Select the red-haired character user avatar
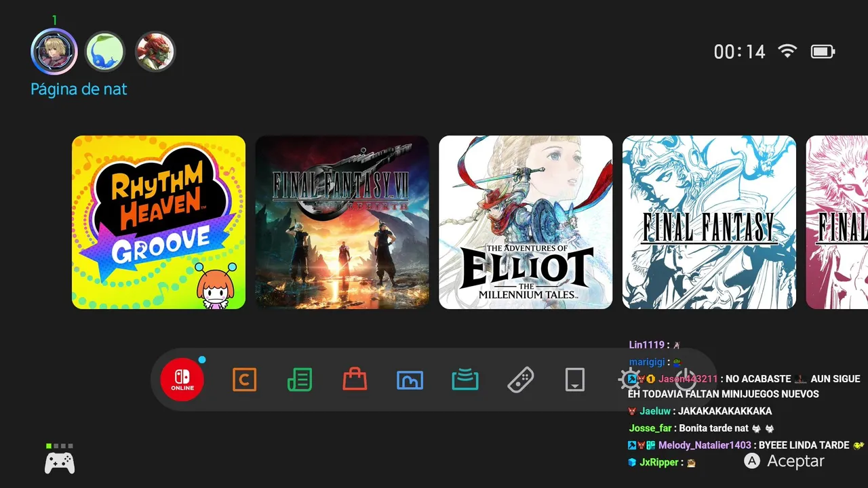Image resolution: width=868 pixels, height=488 pixels. [156, 52]
